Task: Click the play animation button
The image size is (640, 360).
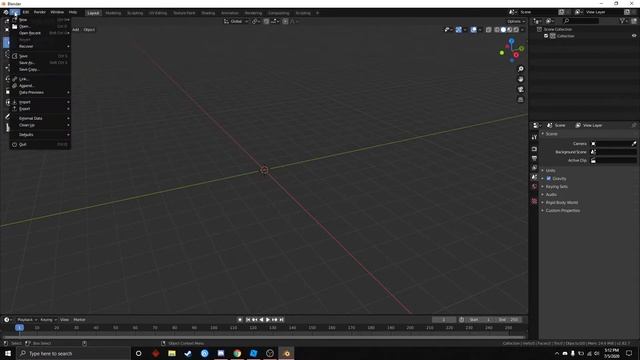Action: click(268, 320)
